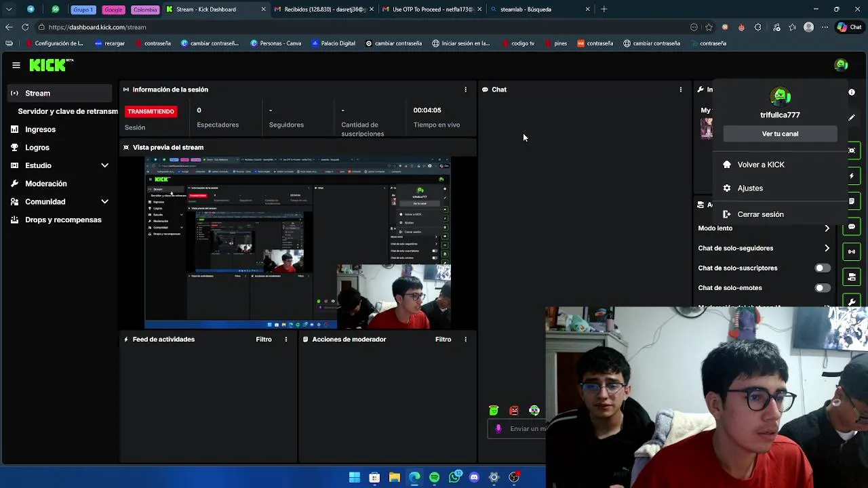Open the Filtro dropdown in Feed de actividades
The height and width of the screenshot is (488, 868).
(264, 340)
